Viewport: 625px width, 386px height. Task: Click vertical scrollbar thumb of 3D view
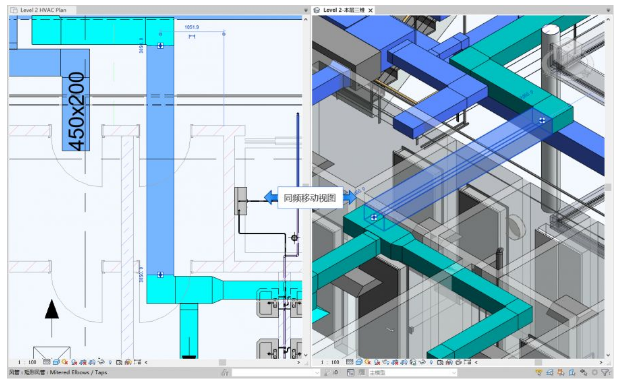[x=608, y=187]
